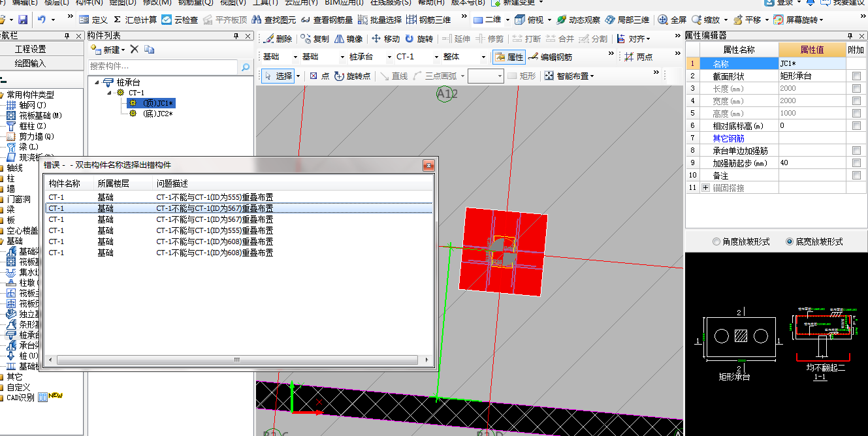Select (底)JC2* in component tree
Screen dimensions: 868x436
(x=157, y=114)
